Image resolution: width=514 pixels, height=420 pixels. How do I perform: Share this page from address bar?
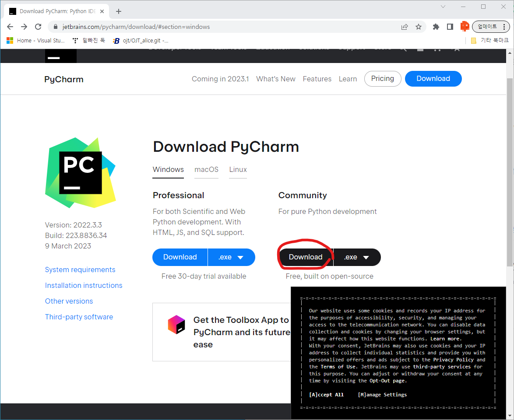click(x=405, y=27)
